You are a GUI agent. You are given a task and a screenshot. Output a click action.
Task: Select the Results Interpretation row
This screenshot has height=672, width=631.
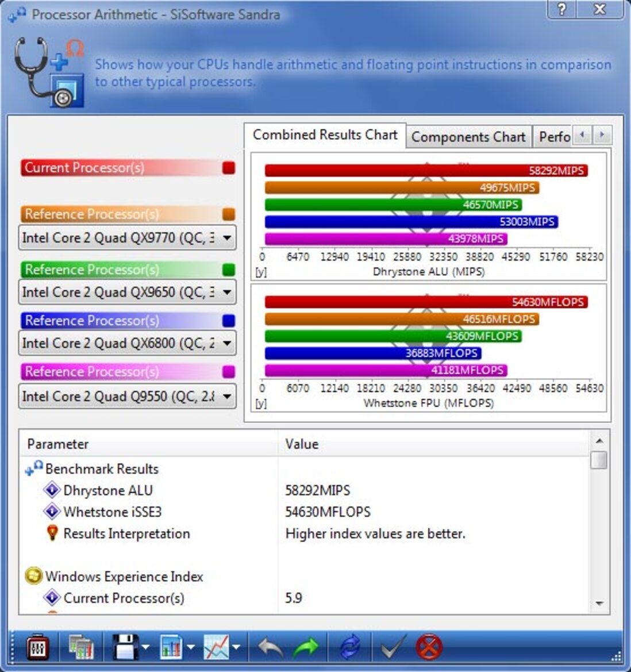[x=305, y=533]
